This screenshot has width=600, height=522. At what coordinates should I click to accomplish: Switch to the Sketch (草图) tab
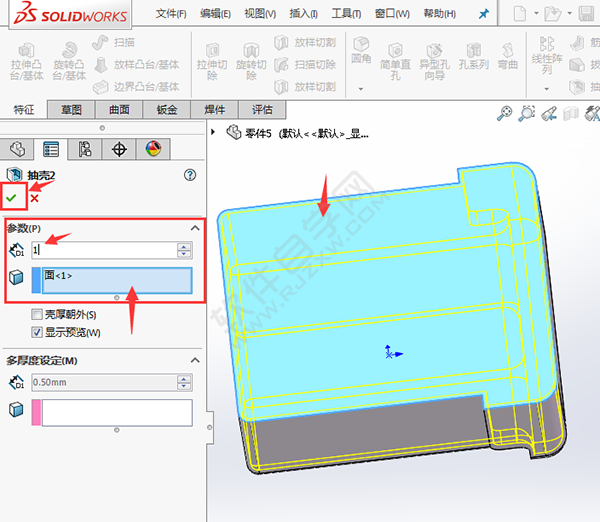(71, 110)
